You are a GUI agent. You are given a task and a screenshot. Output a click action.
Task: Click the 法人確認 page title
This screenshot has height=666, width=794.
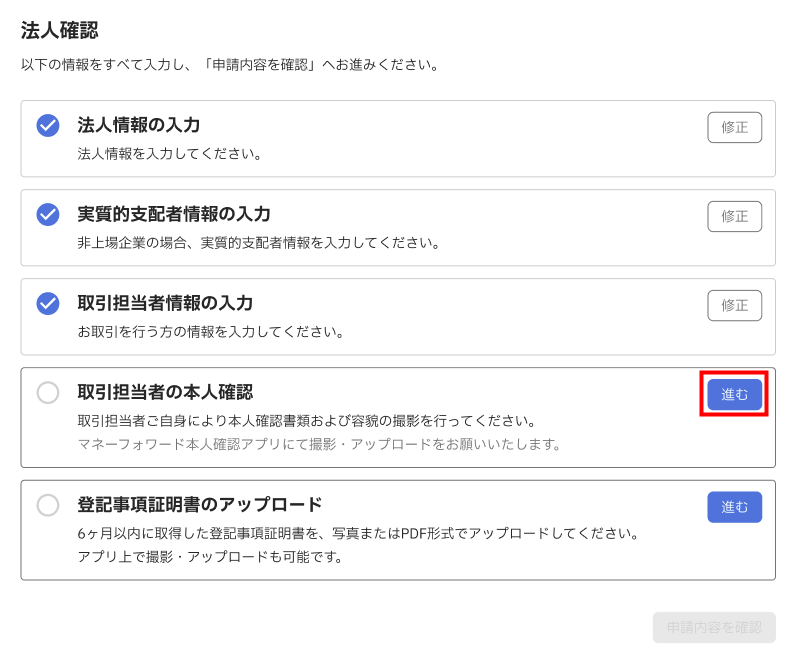pos(59,30)
